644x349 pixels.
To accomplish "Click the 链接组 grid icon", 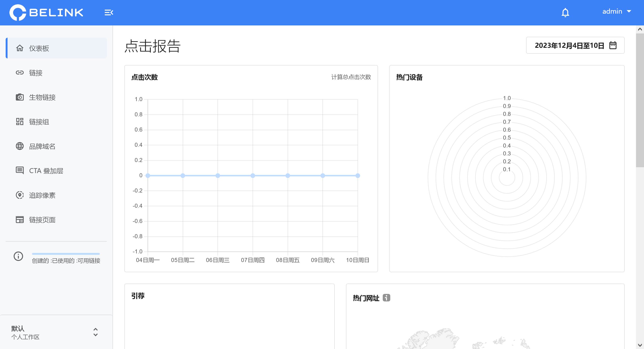I will pyautogui.click(x=20, y=122).
